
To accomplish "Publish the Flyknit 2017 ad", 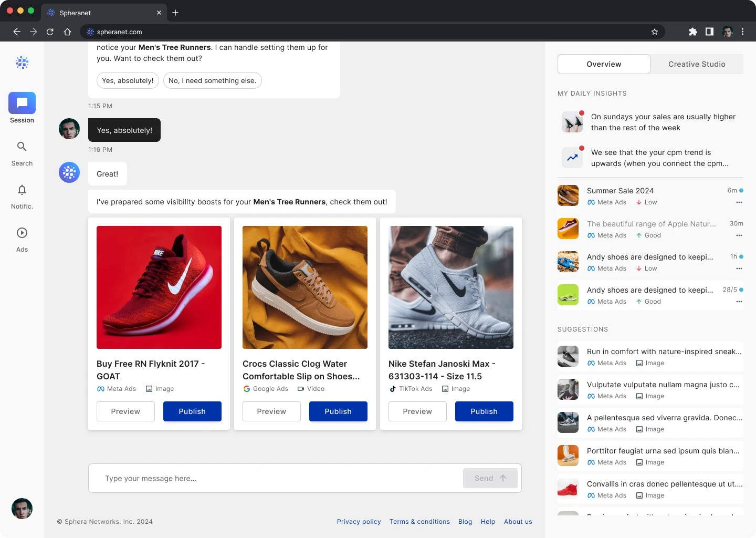I will [x=192, y=411].
